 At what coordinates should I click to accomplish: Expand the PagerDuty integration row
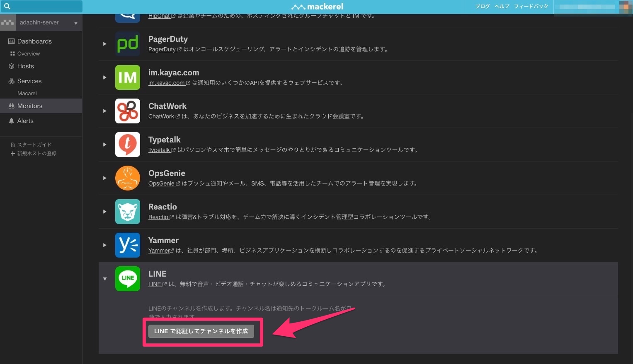104,44
